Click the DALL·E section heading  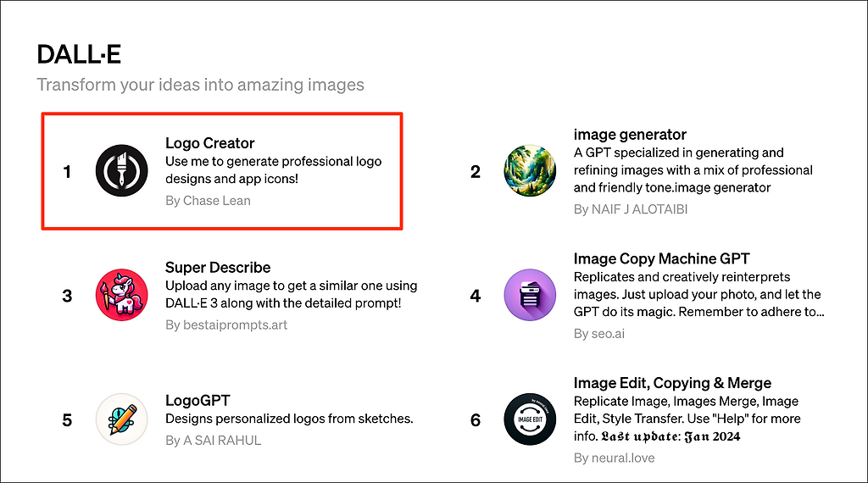(79, 54)
